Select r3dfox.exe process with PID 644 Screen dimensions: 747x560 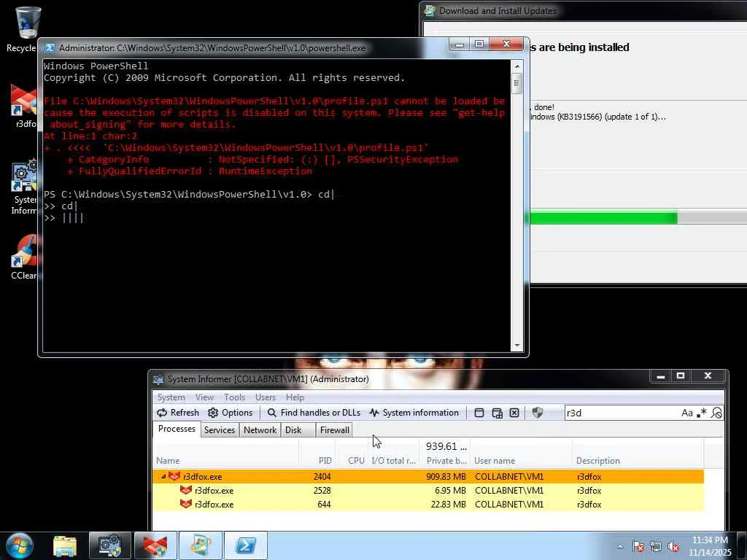427,505
